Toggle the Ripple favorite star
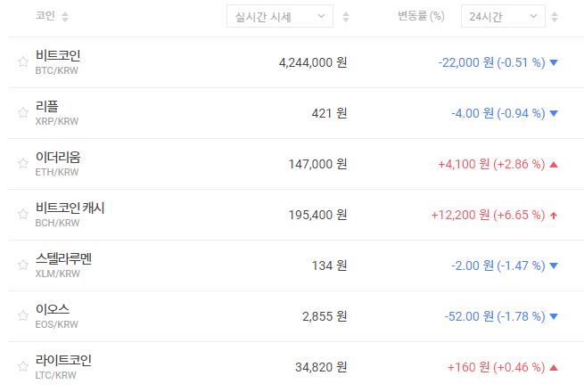 (x=23, y=113)
